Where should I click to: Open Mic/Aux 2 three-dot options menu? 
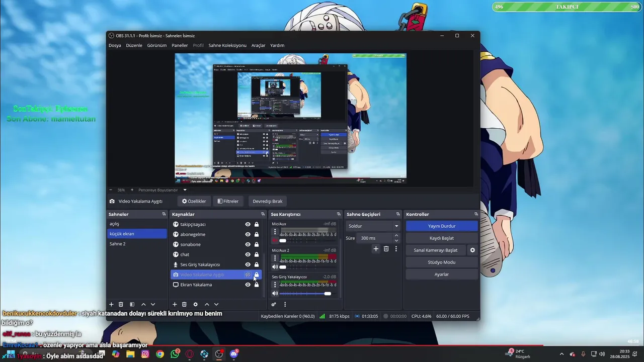coord(275,258)
